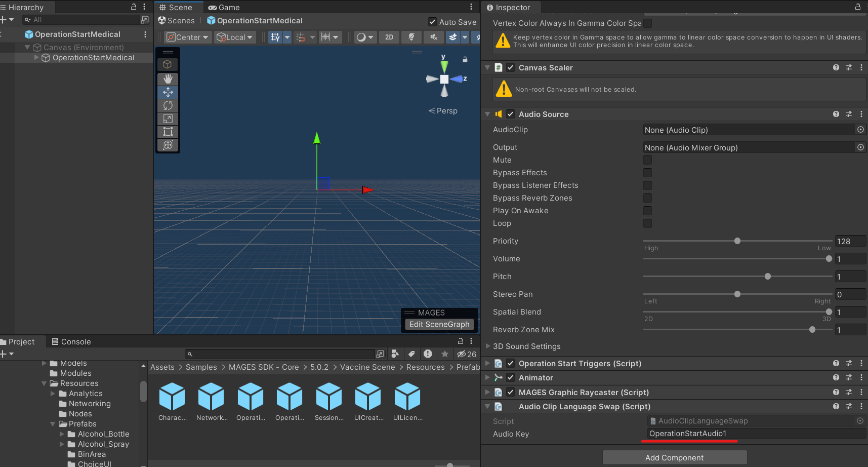Viewport: 868px width, 467px height.
Task: Click Search by Type in Project
Action: point(395,354)
